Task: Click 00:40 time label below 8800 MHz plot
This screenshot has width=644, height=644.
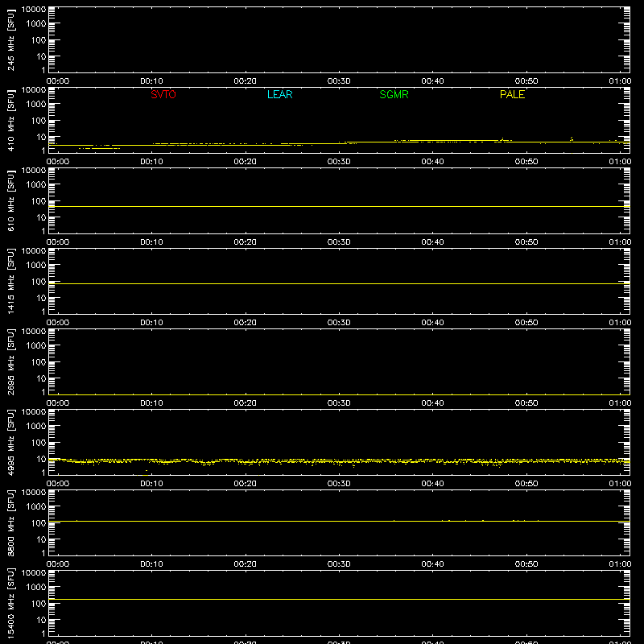Action: click(432, 564)
